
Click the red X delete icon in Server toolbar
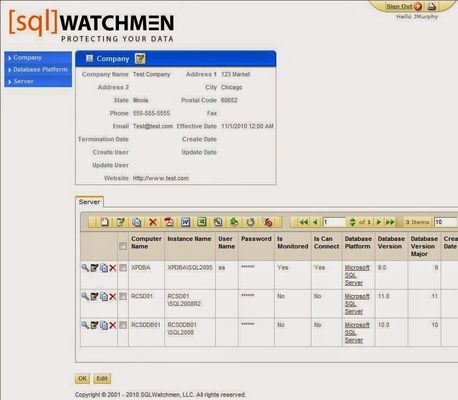(153, 222)
